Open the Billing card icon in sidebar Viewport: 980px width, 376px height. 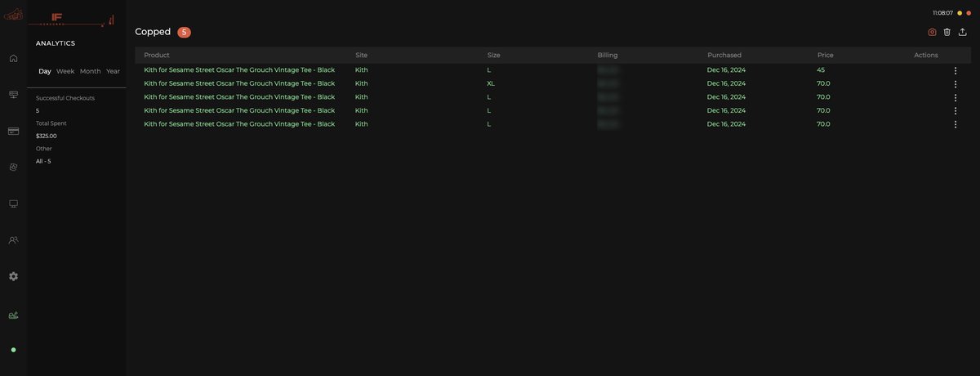13,131
